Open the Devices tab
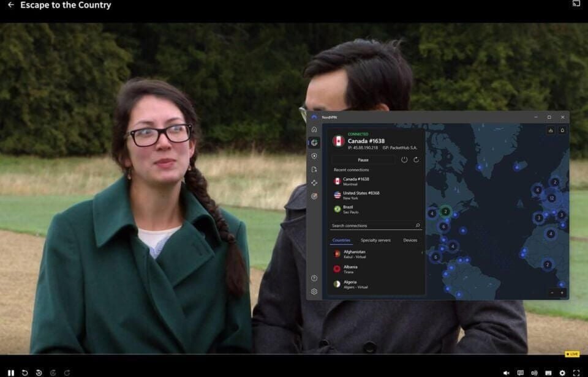This screenshot has width=588, height=377. point(410,241)
